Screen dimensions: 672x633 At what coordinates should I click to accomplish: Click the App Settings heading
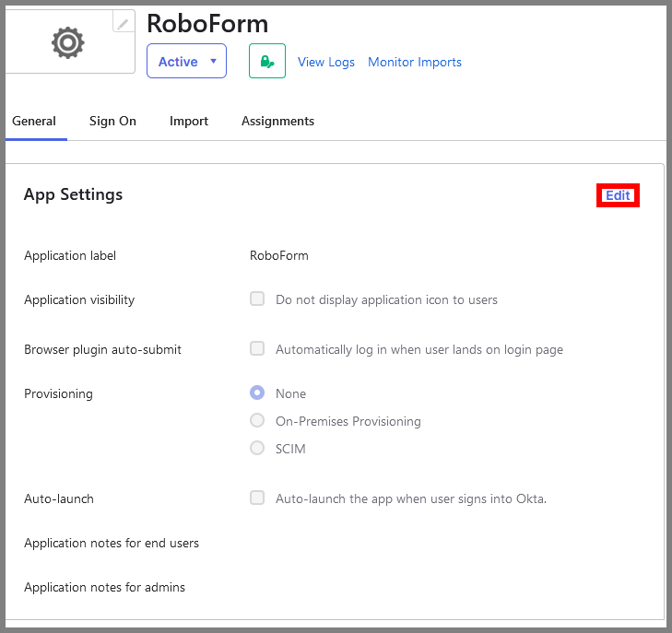[x=73, y=194]
